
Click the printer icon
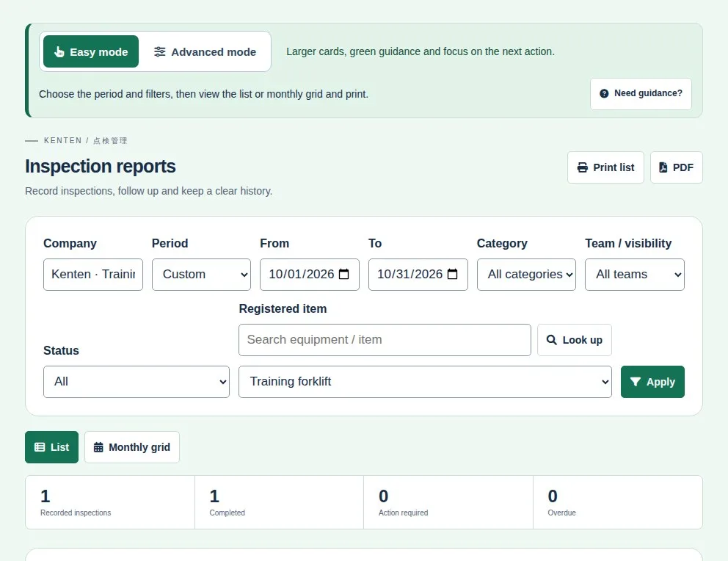pyautogui.click(x=582, y=167)
